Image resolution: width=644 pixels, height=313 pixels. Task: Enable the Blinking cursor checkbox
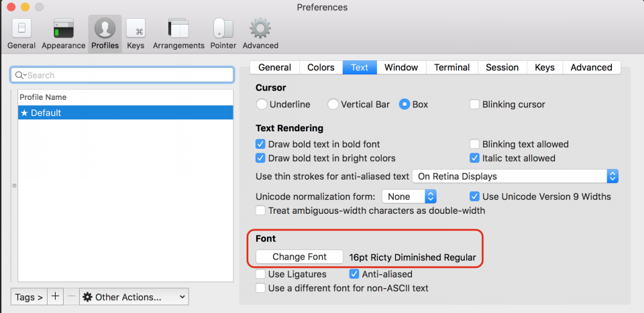[x=475, y=105]
